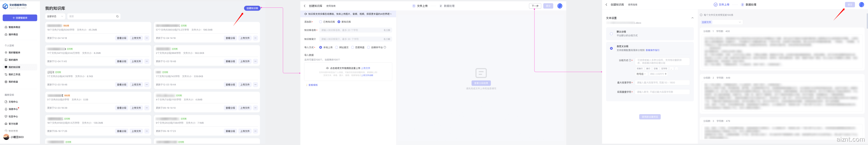
Task: Select 我的知识库 sidebar item
Action: tap(20, 67)
